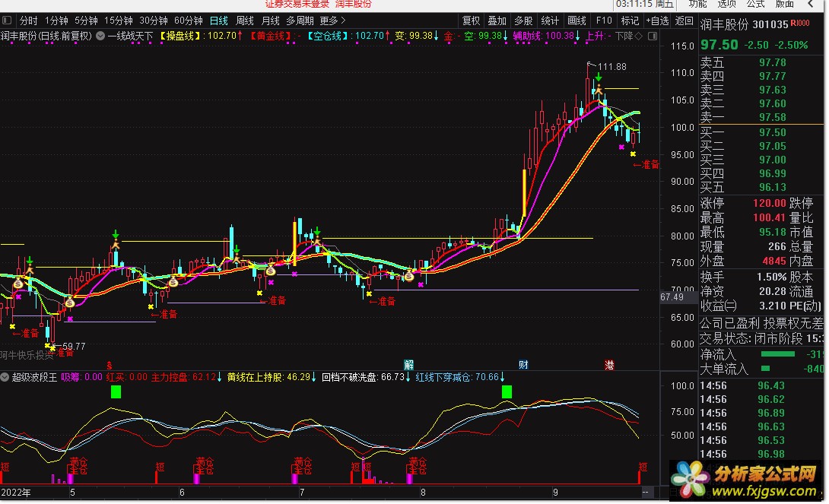
Task: Click the first green square signal in 超级波段王
Action: pyautogui.click(x=116, y=391)
